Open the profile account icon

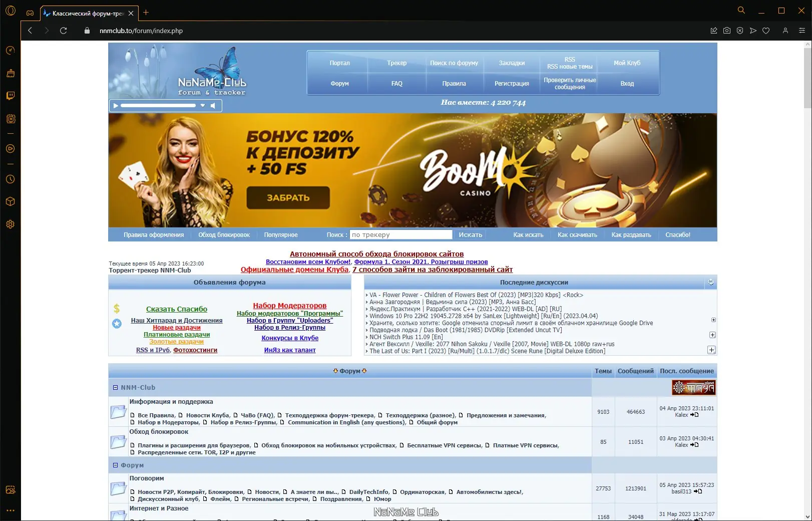(x=785, y=31)
